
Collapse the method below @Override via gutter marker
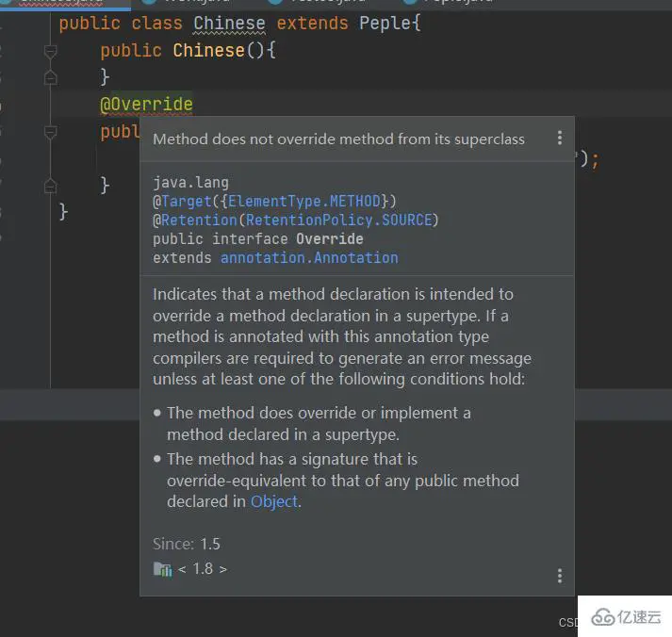click(51, 132)
